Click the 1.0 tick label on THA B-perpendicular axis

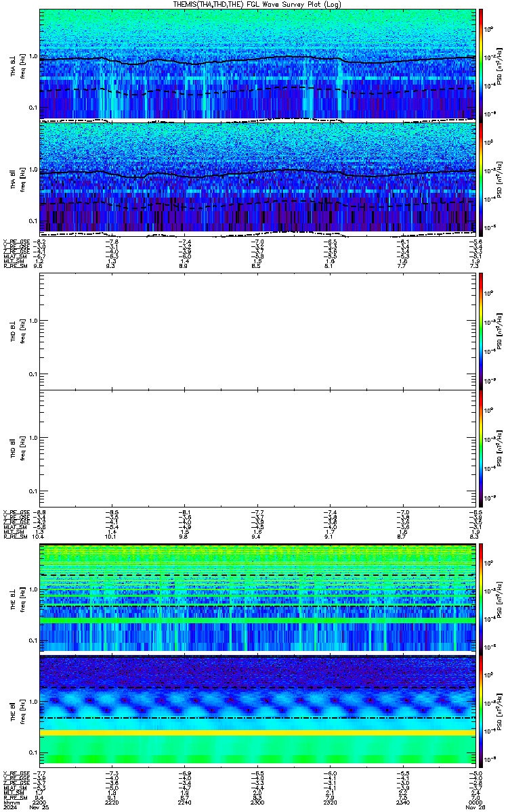[33, 57]
